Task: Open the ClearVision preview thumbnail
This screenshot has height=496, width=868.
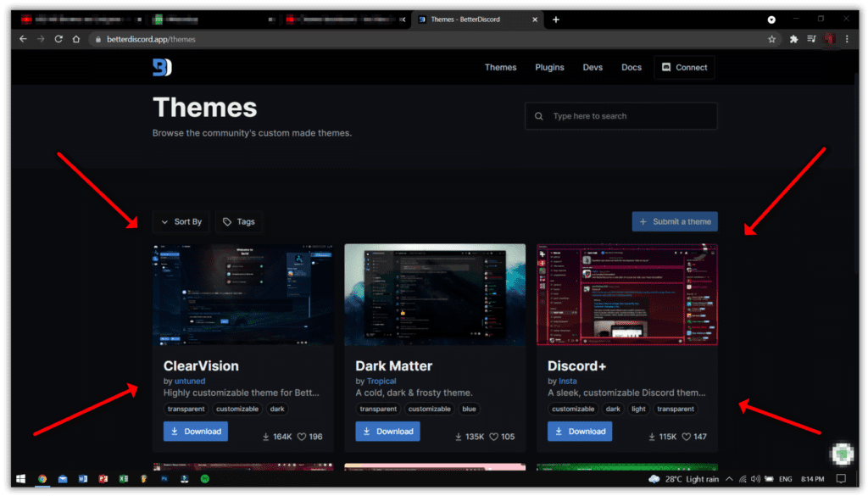Action: pos(243,294)
